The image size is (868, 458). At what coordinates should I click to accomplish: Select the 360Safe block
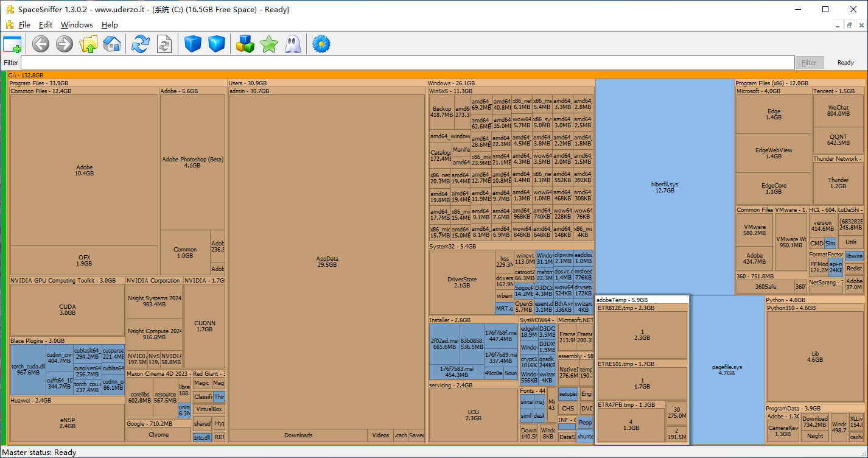click(765, 286)
